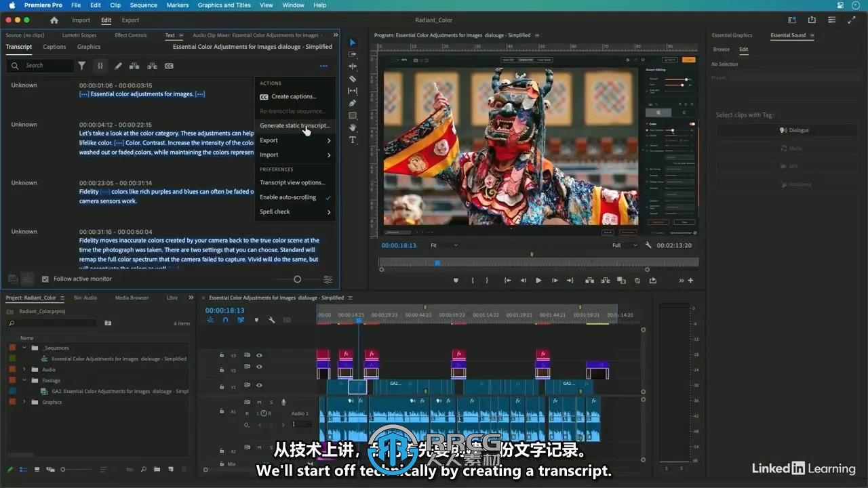Adjust the transcript font size slider

tap(297, 279)
